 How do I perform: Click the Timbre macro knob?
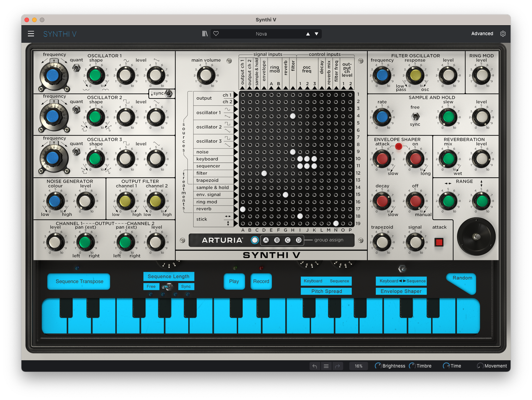pyautogui.click(x=412, y=366)
